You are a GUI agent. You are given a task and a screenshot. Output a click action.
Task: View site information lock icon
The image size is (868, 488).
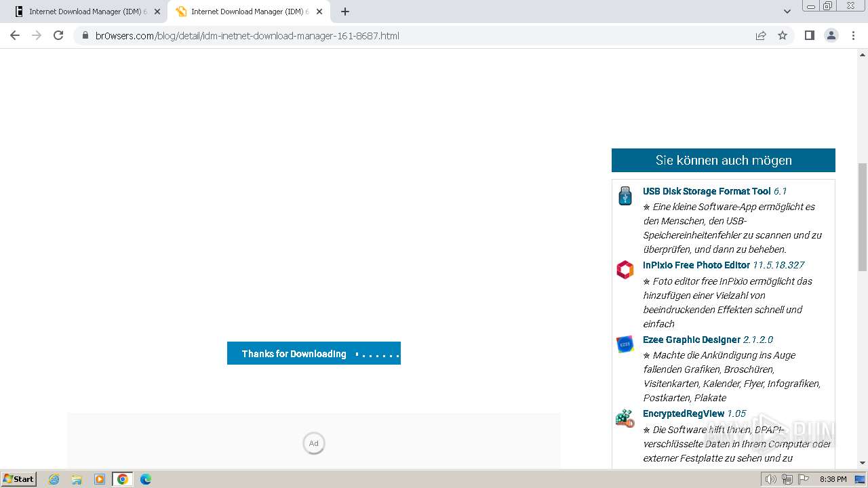pyautogui.click(x=85, y=35)
